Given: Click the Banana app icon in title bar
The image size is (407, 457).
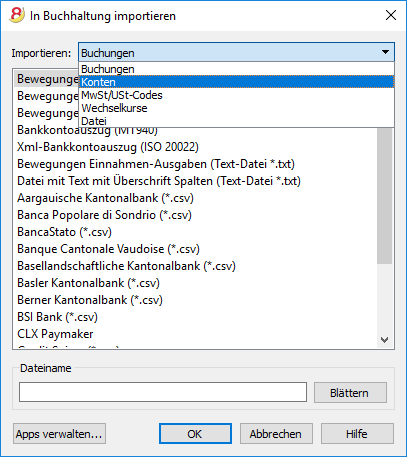Looking at the screenshot, I should (17, 15).
